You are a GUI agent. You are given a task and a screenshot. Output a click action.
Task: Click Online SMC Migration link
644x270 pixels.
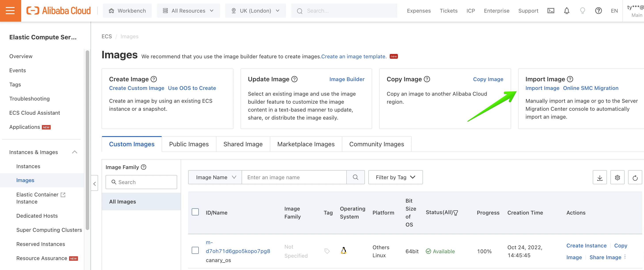(x=590, y=88)
